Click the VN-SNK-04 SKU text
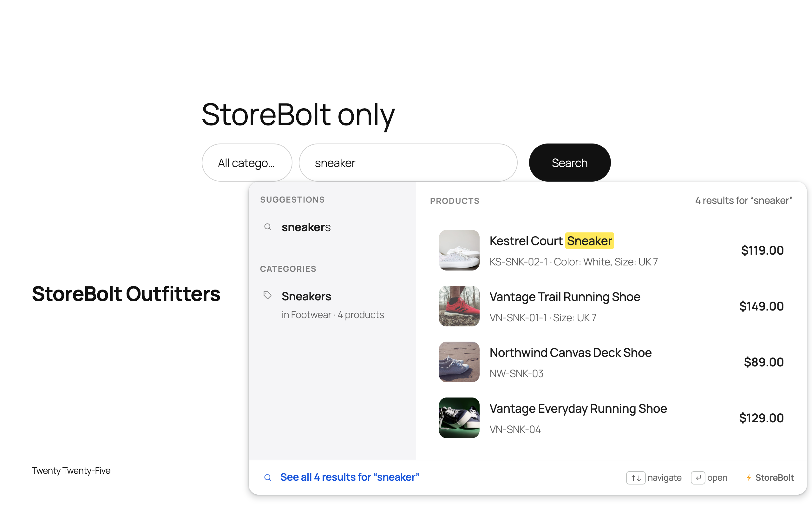This screenshot has height=508, width=812. pyautogui.click(x=515, y=429)
